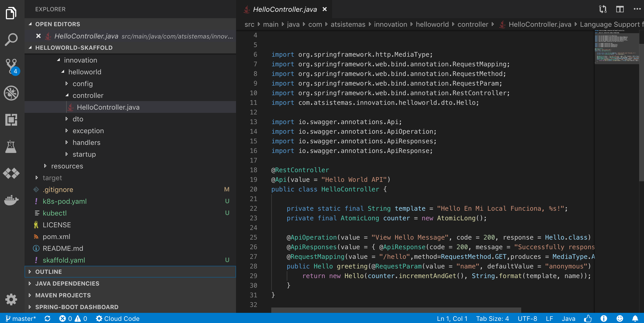
Task: Click the Open Changes compare icon
Action: point(603,9)
